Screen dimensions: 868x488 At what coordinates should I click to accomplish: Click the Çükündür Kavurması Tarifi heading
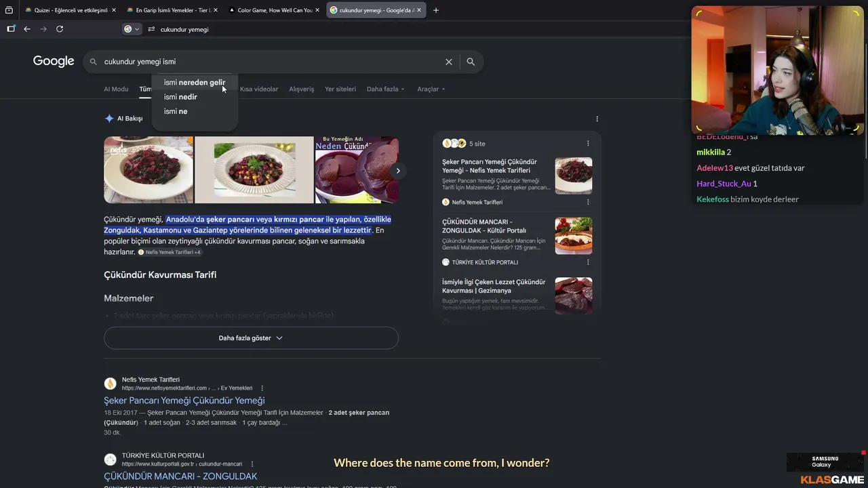point(160,275)
